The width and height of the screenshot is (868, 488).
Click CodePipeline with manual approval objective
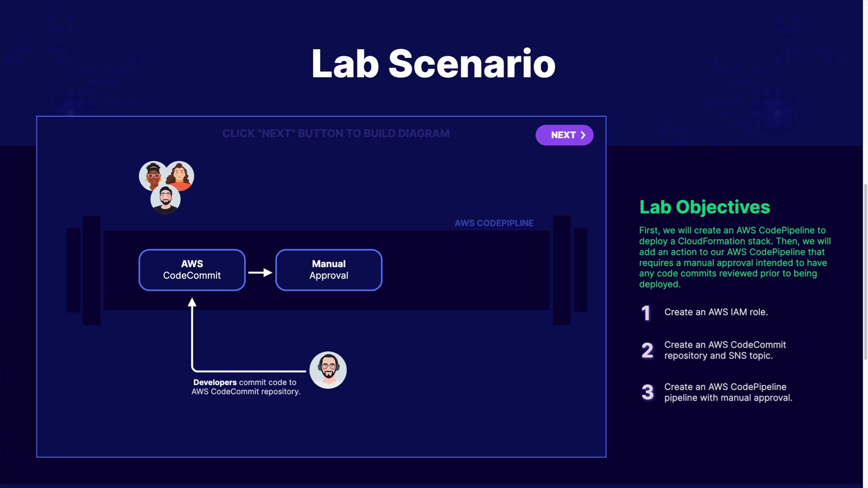[x=728, y=392]
